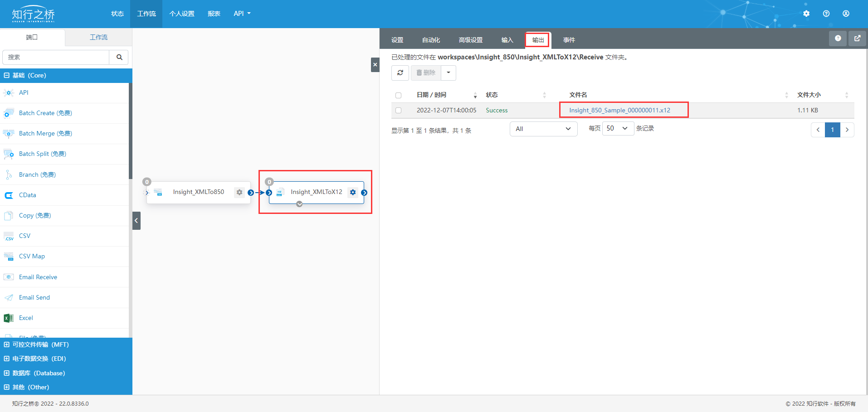Viewport: 868px width, 412px height.
Task: Close the connector panel with X
Action: coord(375,65)
